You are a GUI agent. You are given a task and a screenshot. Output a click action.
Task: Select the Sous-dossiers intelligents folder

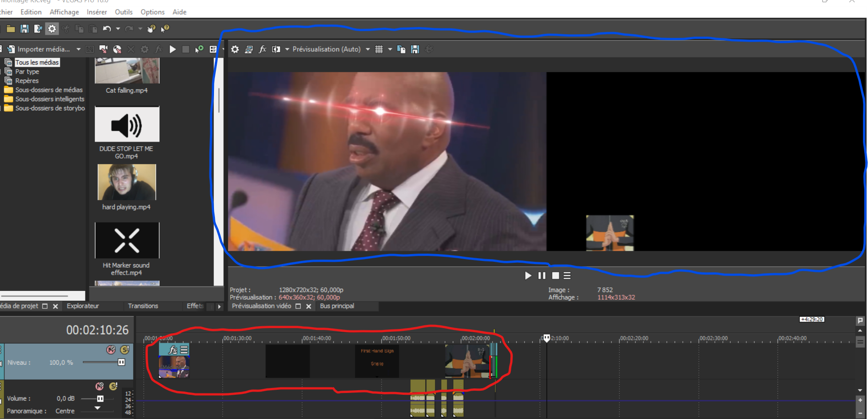pyautogui.click(x=50, y=99)
